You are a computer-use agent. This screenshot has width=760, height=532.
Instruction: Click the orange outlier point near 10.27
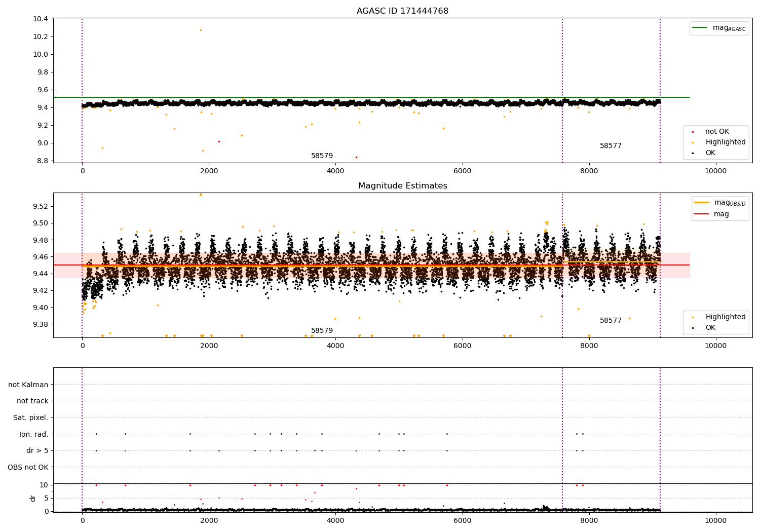pos(201,30)
